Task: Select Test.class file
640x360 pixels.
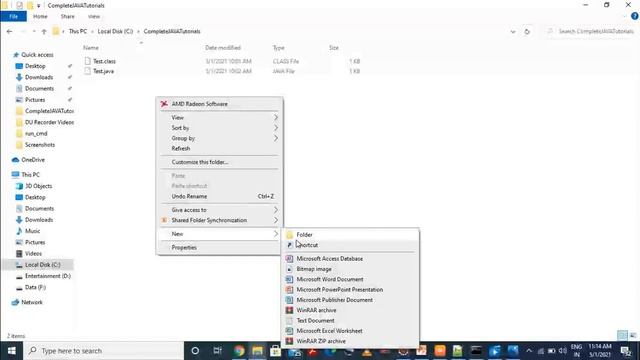Action: tap(104, 61)
